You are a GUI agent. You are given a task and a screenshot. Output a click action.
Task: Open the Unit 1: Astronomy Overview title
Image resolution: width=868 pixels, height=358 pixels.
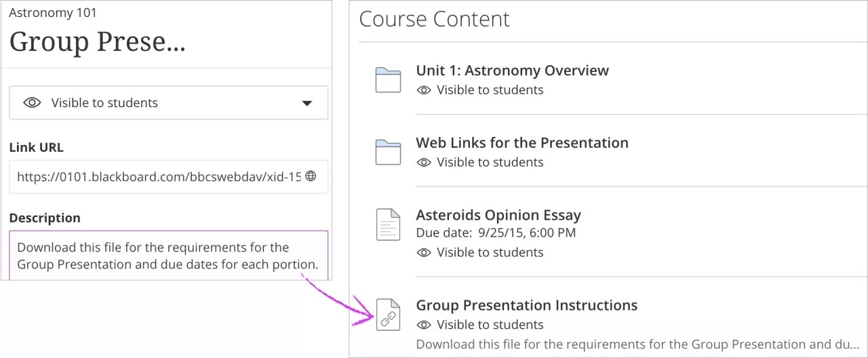[x=512, y=71]
